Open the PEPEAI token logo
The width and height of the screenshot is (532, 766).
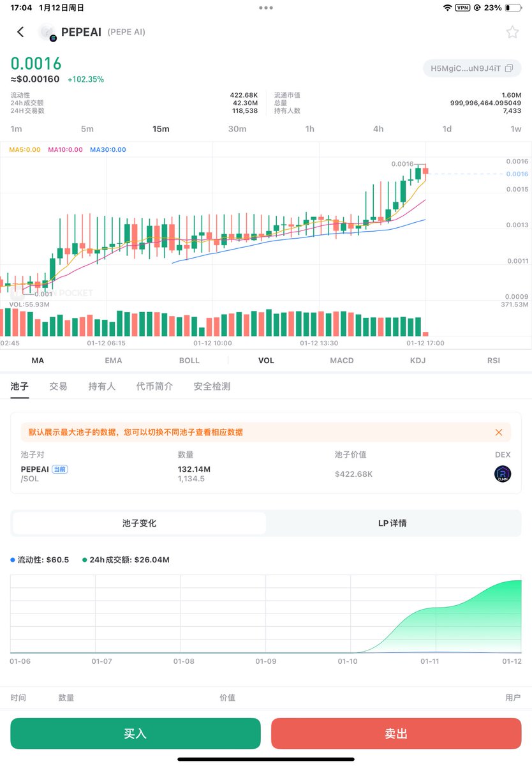point(47,32)
